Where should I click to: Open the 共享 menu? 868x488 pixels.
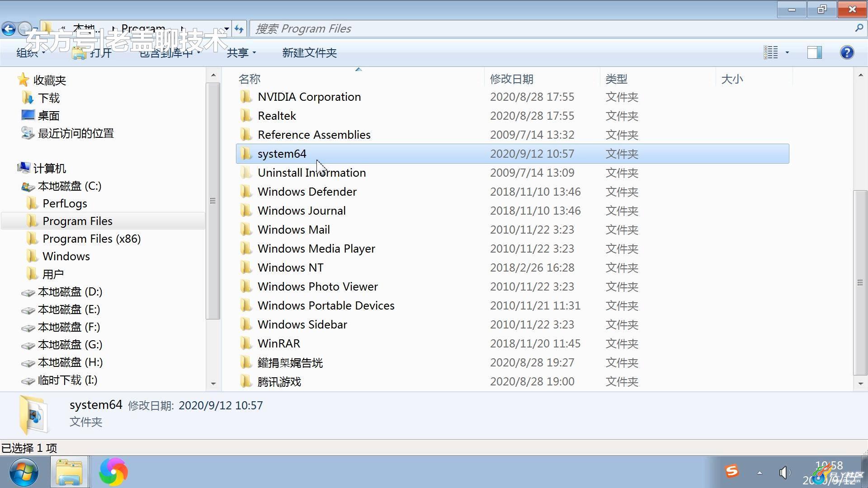click(241, 53)
